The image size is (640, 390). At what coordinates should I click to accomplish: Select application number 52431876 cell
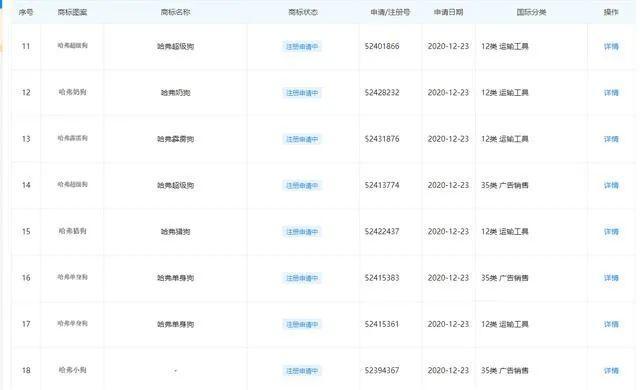point(382,139)
